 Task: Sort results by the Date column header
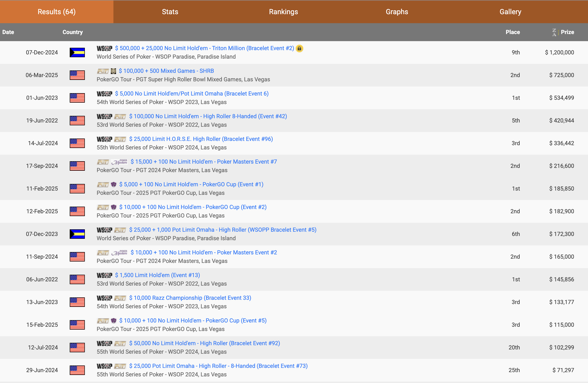pyautogui.click(x=8, y=32)
